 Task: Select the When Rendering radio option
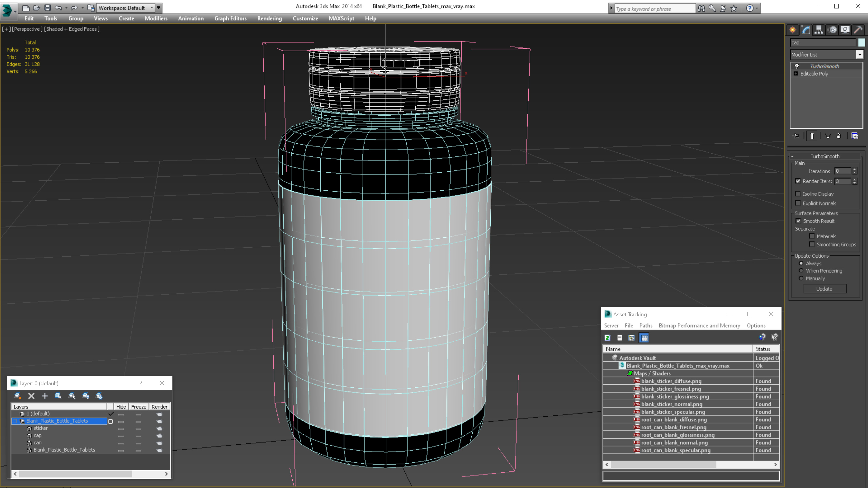click(x=801, y=271)
